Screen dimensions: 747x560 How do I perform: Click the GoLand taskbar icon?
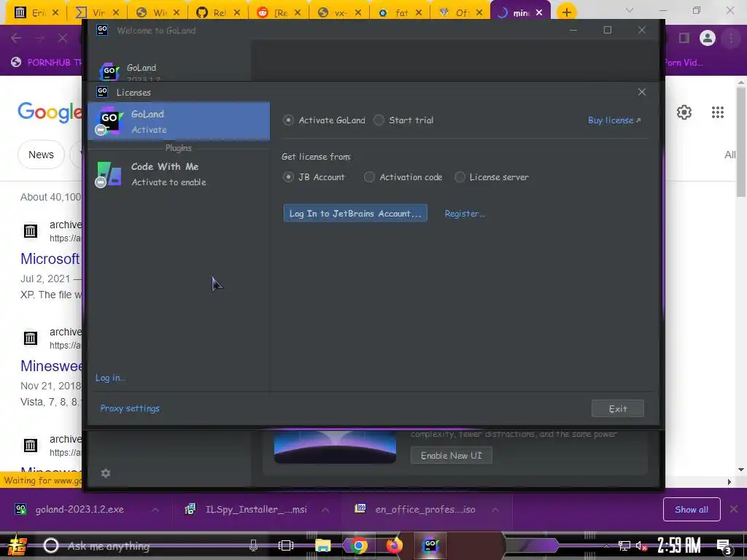click(x=430, y=545)
